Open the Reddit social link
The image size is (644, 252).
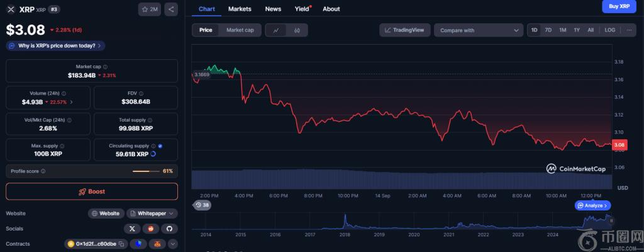click(151, 229)
